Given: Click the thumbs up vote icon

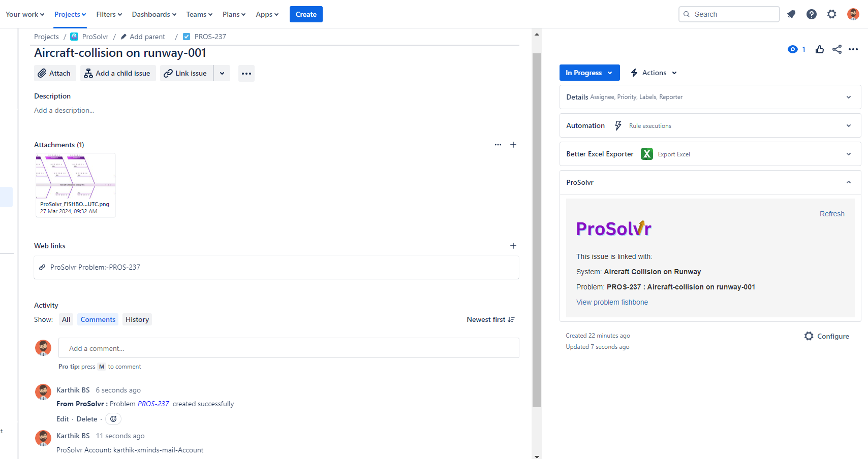Looking at the screenshot, I should [x=820, y=49].
